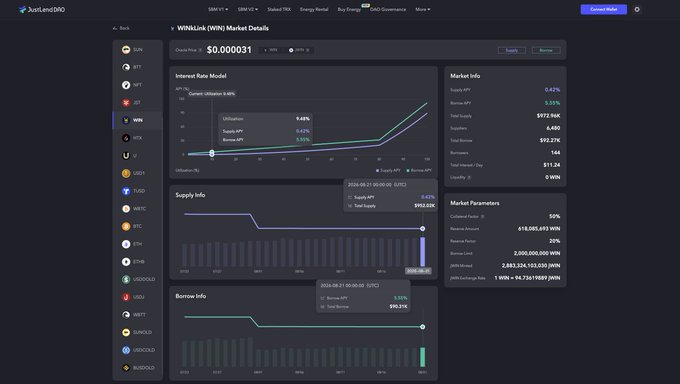Click the Connect Wallet button

click(604, 9)
